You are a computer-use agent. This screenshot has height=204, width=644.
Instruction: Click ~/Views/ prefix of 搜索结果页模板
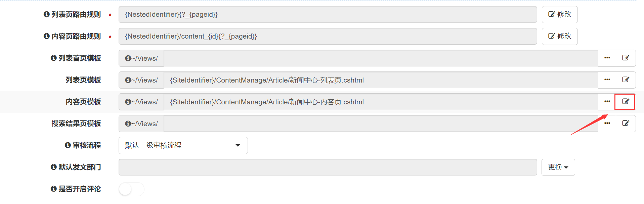pos(141,123)
